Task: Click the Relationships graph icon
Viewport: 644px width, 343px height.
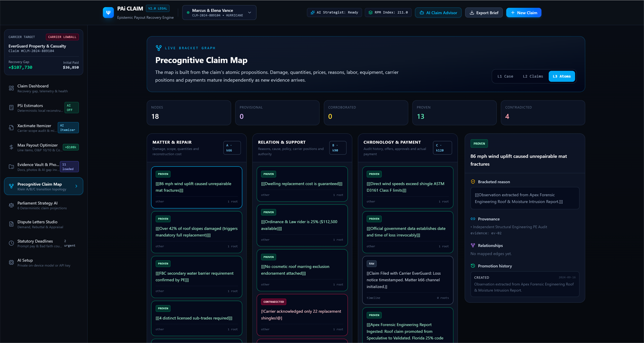Action: (473, 246)
